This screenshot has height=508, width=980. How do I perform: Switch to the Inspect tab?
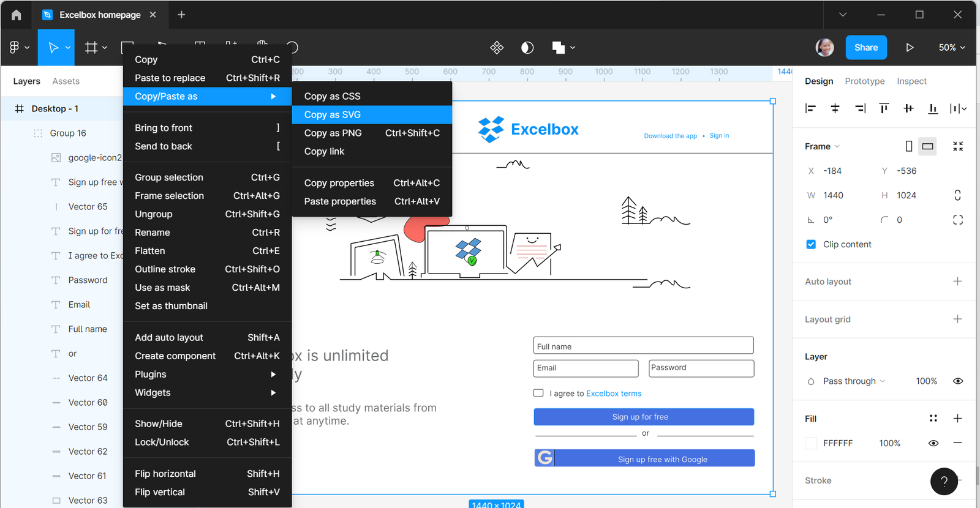coord(911,81)
